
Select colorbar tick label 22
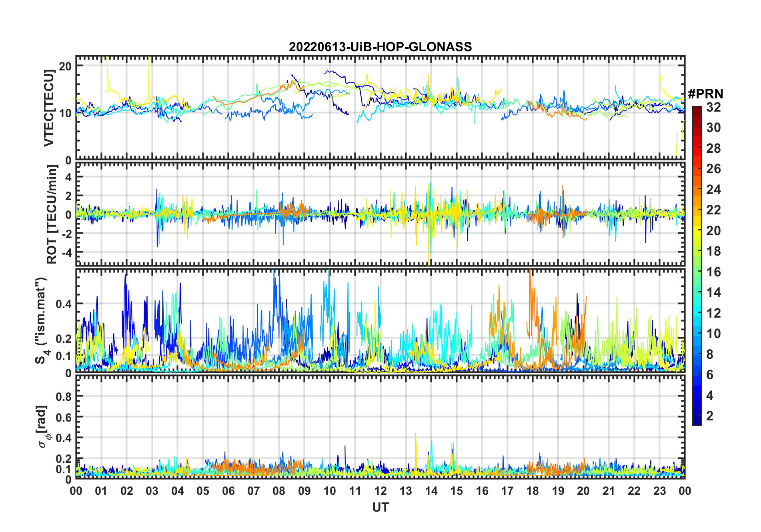(x=714, y=210)
